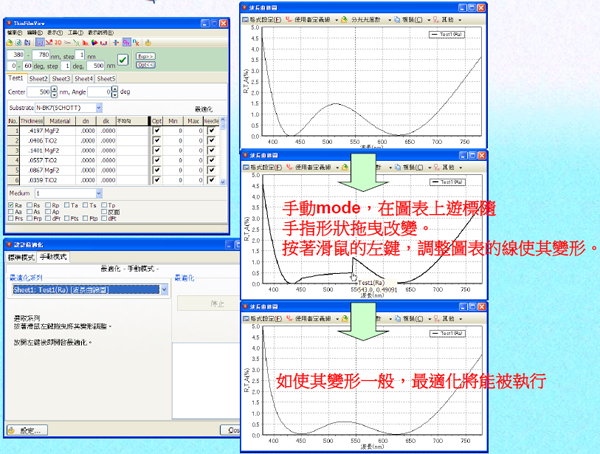
Task: Click the Opt<< button
Action: (x=145, y=65)
